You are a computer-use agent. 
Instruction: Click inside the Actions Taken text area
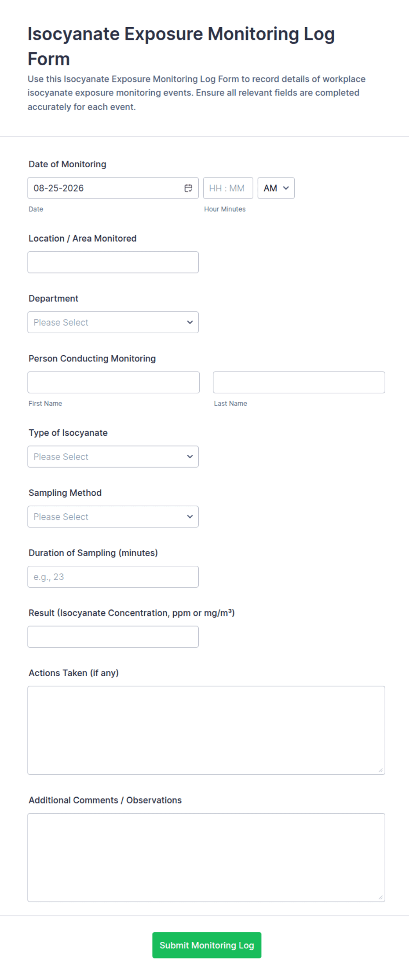[x=206, y=730]
